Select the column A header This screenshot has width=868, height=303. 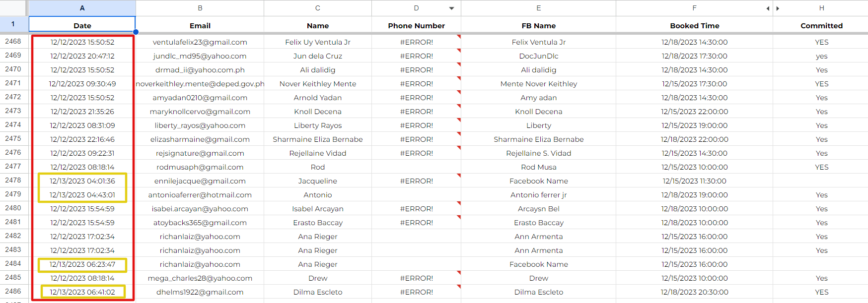click(x=82, y=8)
